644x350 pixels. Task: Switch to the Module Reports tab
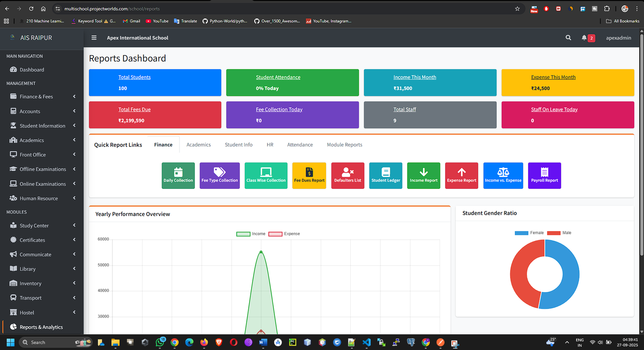[x=345, y=145]
